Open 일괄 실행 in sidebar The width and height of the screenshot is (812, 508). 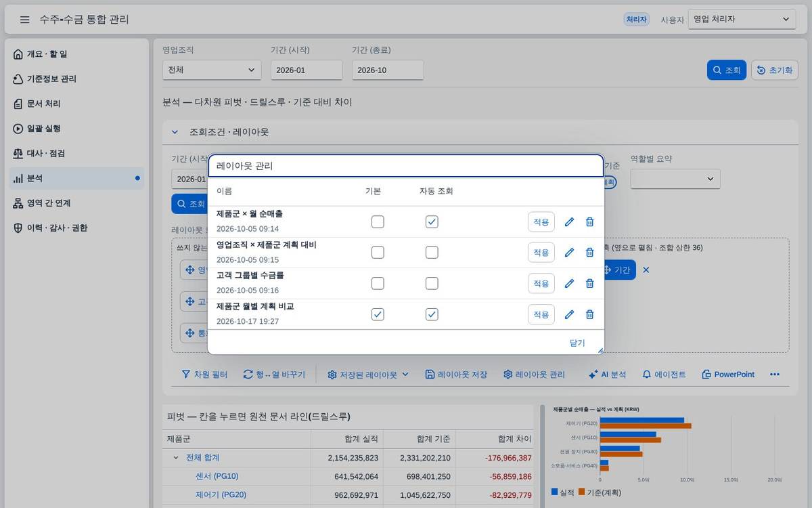pos(76,129)
